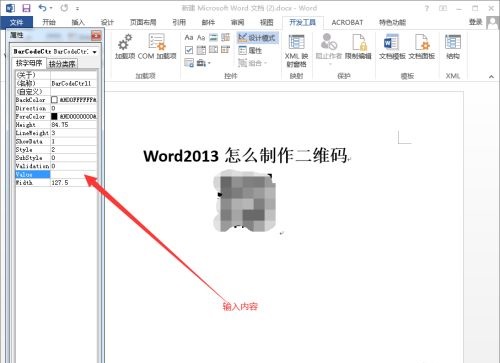500x363 pixels.
Task: Insert a Repeating Section content control
Action: pos(189,62)
